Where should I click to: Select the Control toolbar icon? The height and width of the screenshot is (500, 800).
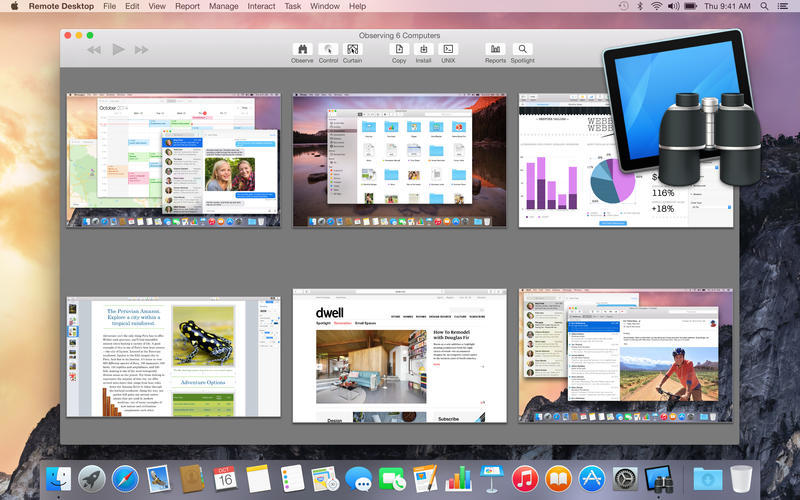point(328,49)
